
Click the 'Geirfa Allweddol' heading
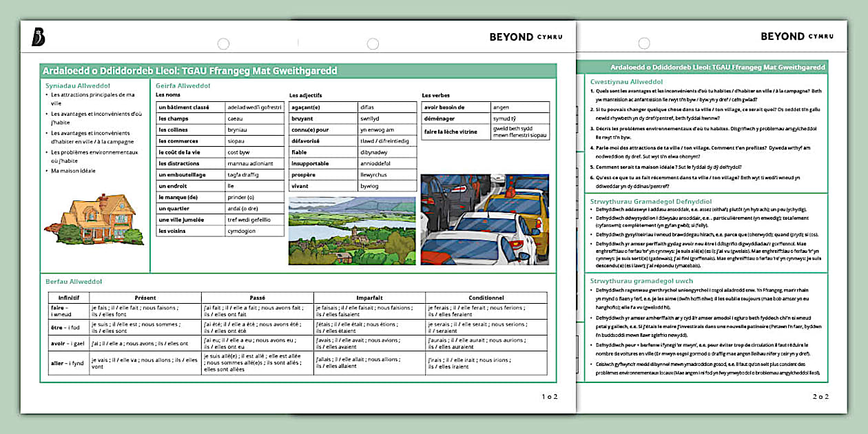tap(183, 85)
